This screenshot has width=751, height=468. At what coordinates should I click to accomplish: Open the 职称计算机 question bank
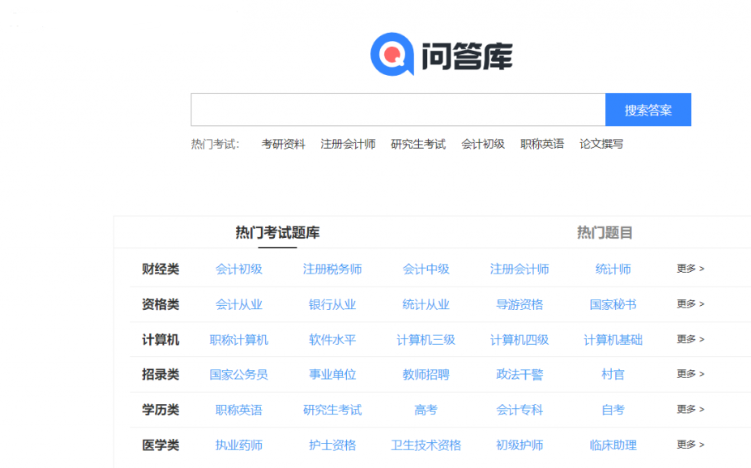click(239, 340)
